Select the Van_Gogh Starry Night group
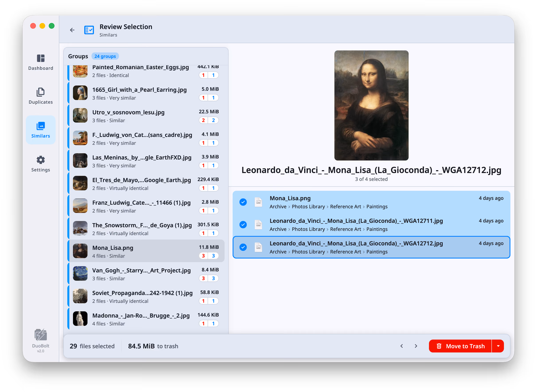 [146, 274]
